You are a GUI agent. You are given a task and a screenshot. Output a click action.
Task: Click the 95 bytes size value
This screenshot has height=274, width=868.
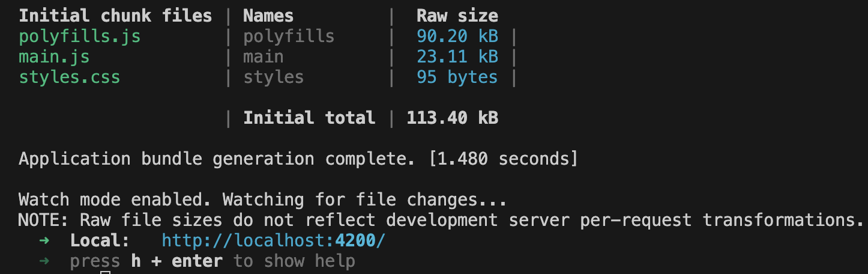[x=457, y=78]
